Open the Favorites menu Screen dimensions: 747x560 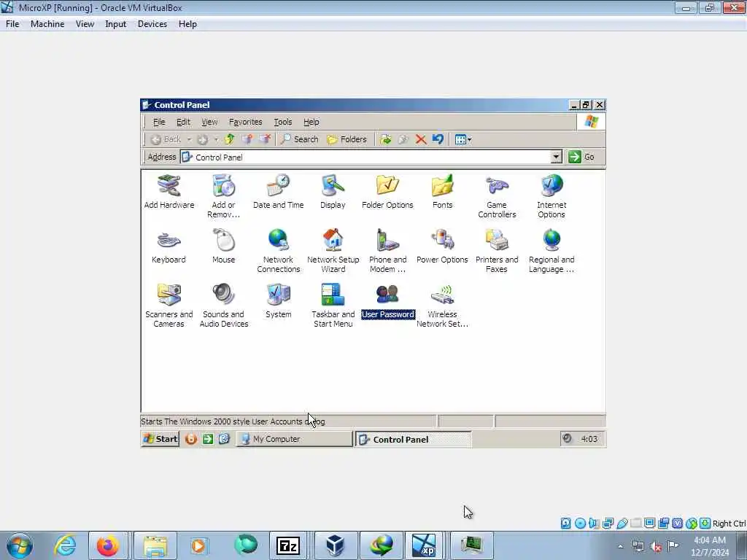(245, 122)
